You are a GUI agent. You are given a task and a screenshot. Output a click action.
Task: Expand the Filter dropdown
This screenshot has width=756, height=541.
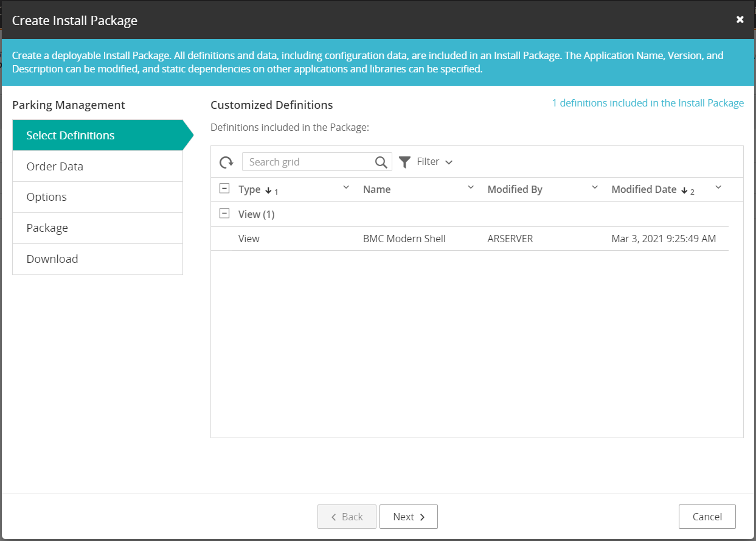click(449, 162)
